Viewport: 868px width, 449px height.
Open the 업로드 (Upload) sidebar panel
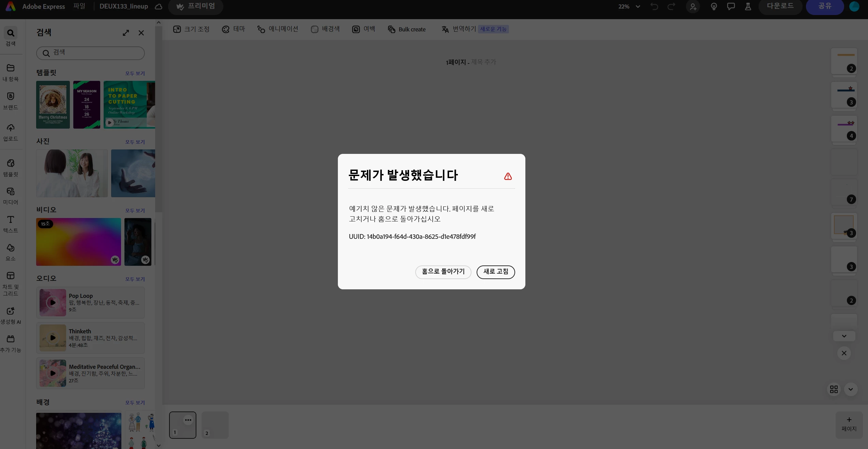pos(11,132)
